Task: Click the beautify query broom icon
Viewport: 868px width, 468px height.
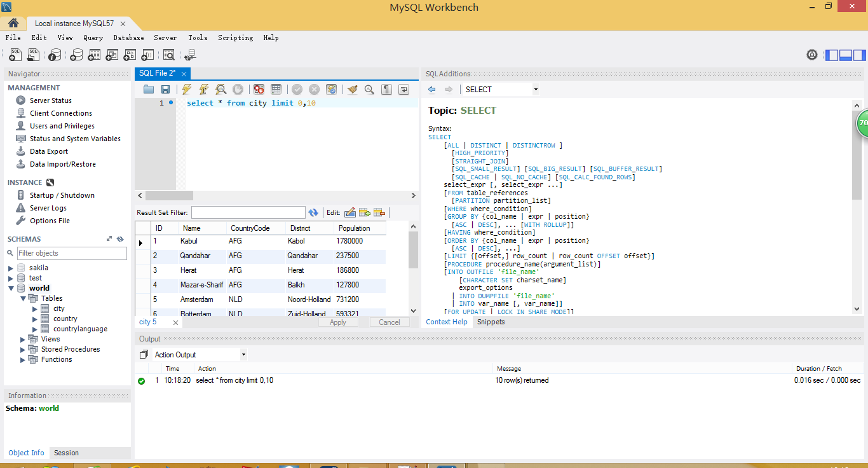Action: [352, 90]
